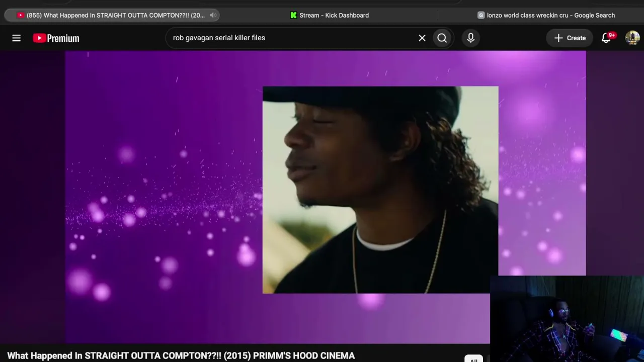Clear the search query with the X
Viewport: 644px width, 362px height.
point(422,38)
